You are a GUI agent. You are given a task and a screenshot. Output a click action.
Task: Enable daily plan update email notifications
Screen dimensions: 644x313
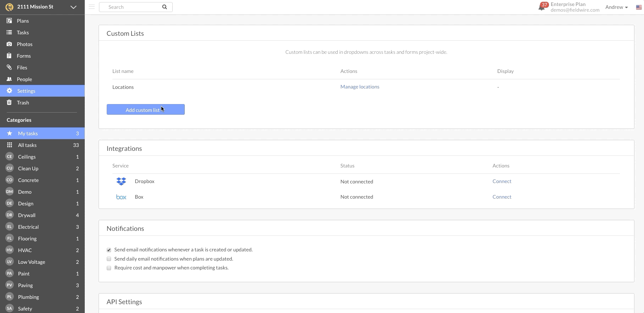click(109, 259)
